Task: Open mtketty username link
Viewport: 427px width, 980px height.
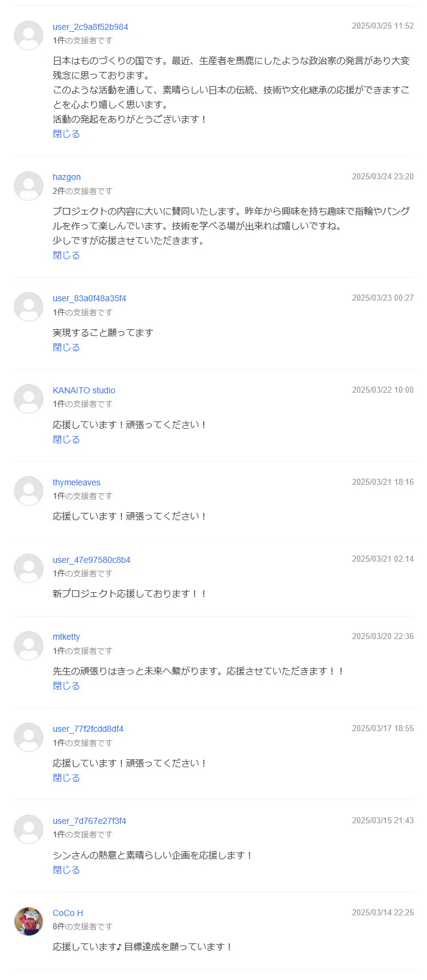Action: pyautogui.click(x=66, y=637)
